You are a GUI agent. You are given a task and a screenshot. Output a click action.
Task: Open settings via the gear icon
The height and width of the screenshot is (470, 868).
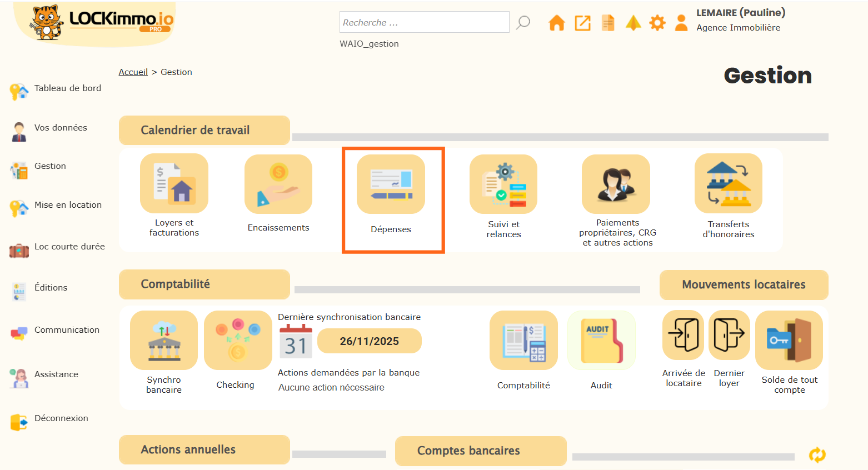[657, 23]
